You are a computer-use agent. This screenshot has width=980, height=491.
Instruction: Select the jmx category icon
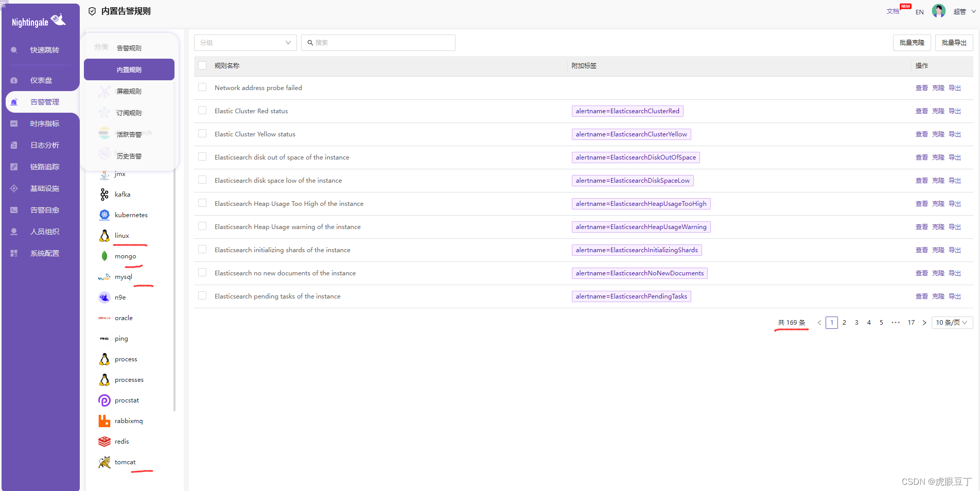tap(104, 175)
